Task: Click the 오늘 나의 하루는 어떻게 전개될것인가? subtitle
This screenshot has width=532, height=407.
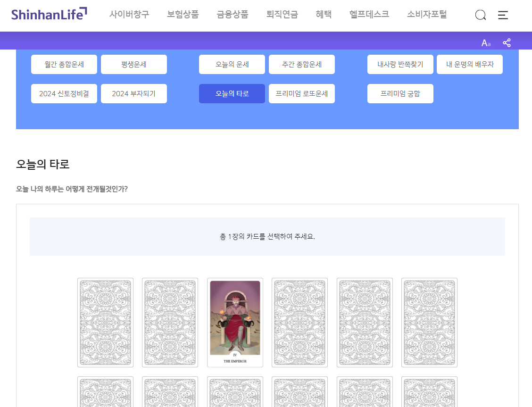Action: 72,189
